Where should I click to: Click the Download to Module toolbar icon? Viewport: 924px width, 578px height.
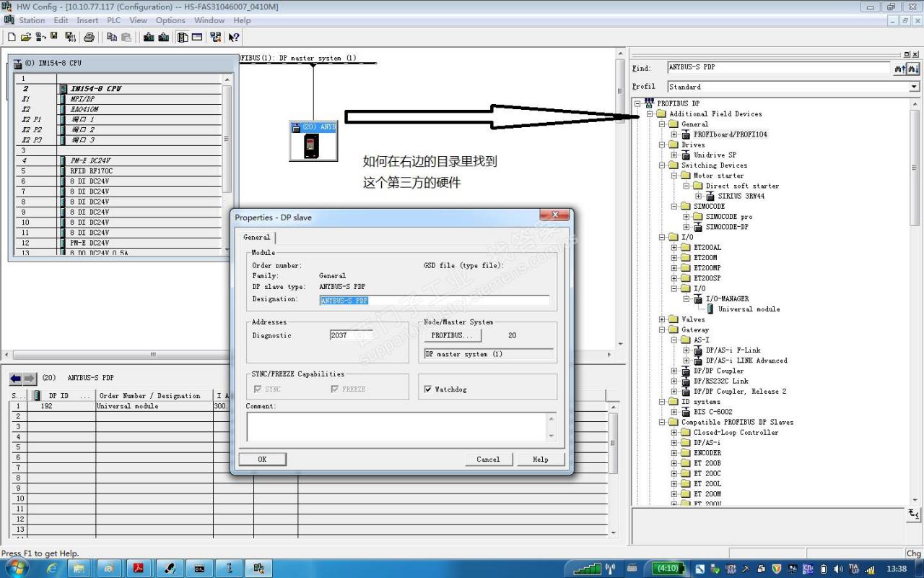[149, 37]
